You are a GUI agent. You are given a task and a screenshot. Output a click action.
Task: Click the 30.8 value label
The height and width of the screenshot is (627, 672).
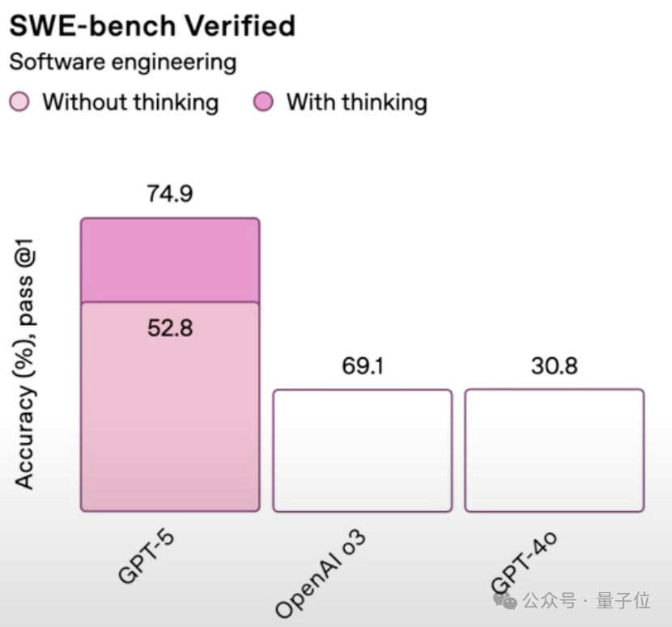[555, 366]
